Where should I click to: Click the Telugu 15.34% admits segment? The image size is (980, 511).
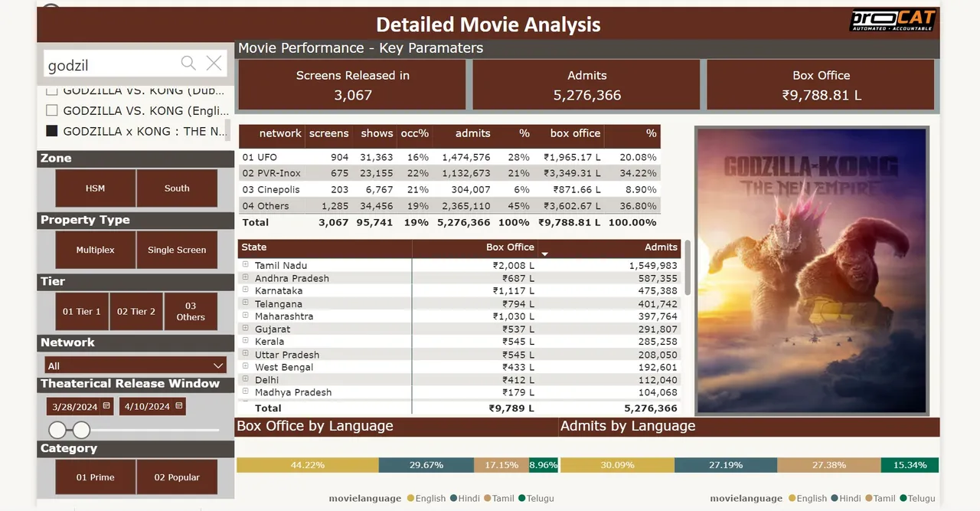[910, 465]
